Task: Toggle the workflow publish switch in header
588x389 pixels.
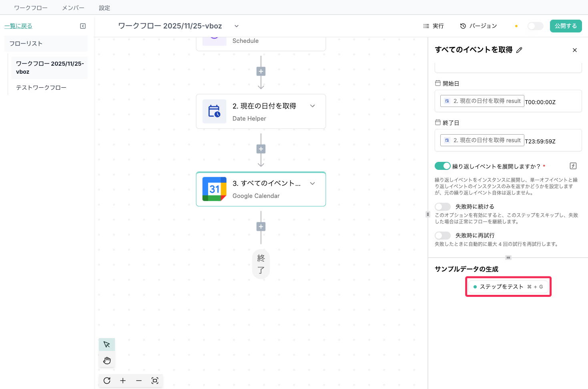Action: pos(535,26)
